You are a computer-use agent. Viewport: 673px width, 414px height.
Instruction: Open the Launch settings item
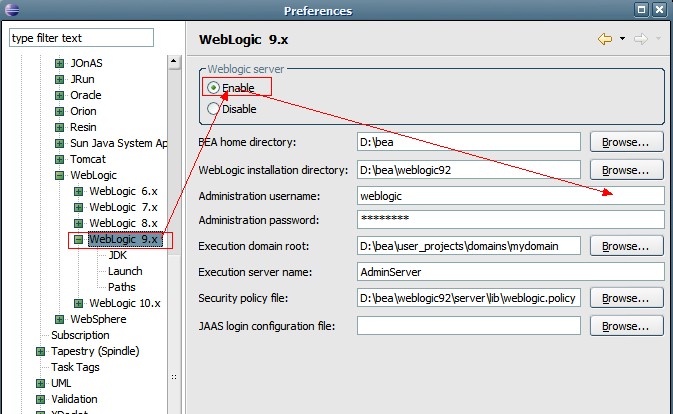[124, 271]
